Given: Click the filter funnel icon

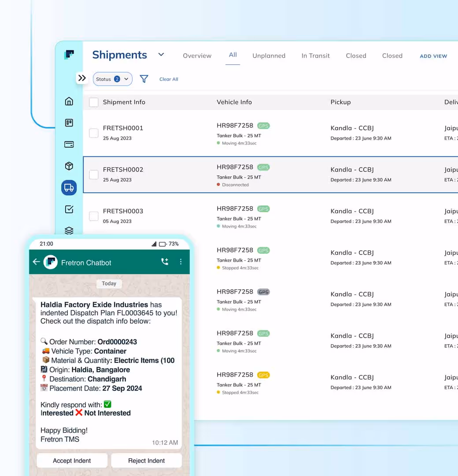Looking at the screenshot, I should (x=144, y=79).
